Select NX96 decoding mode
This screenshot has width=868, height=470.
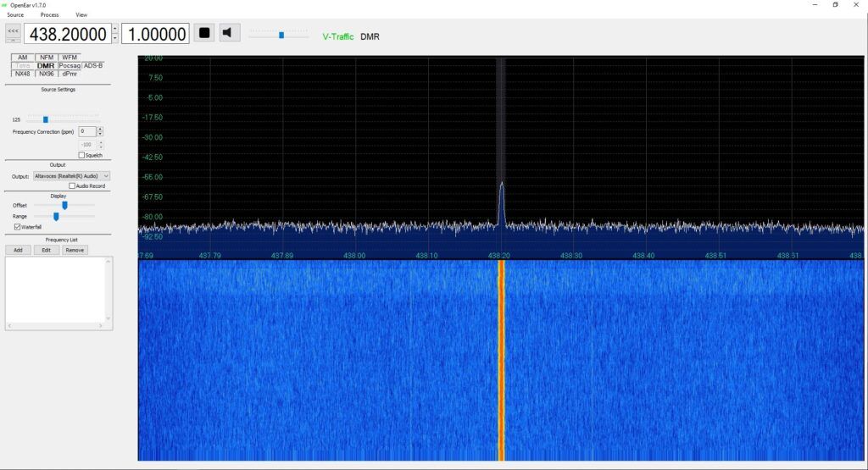coord(47,74)
